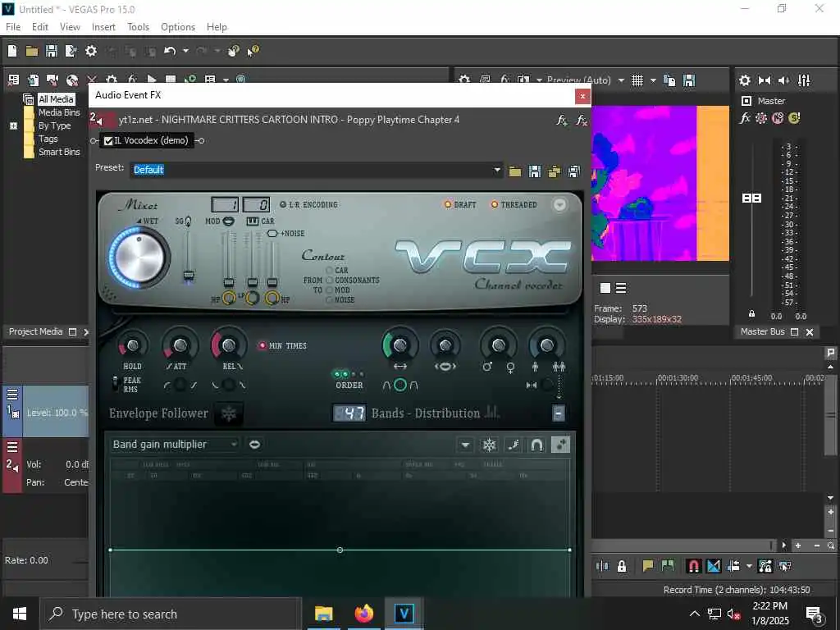Click the Master bus mixer sliders icon
840x630 pixels.
tap(804, 80)
